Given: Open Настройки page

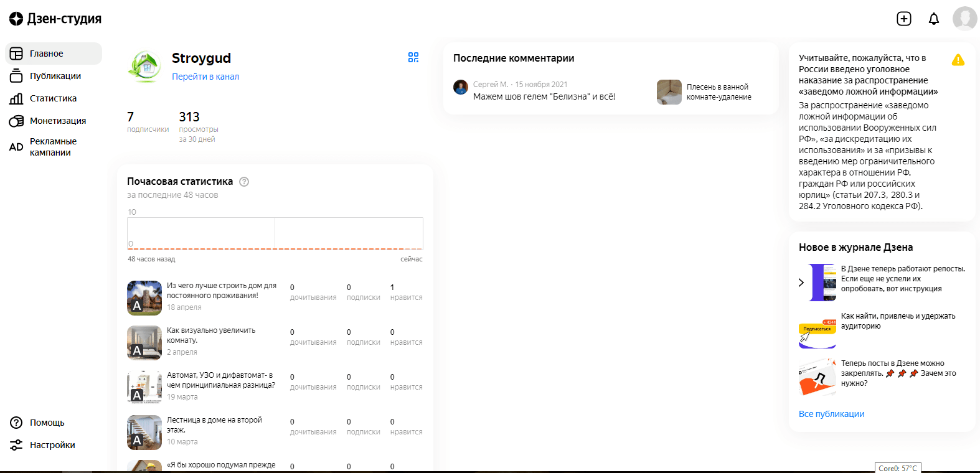Looking at the screenshot, I should click(x=52, y=445).
